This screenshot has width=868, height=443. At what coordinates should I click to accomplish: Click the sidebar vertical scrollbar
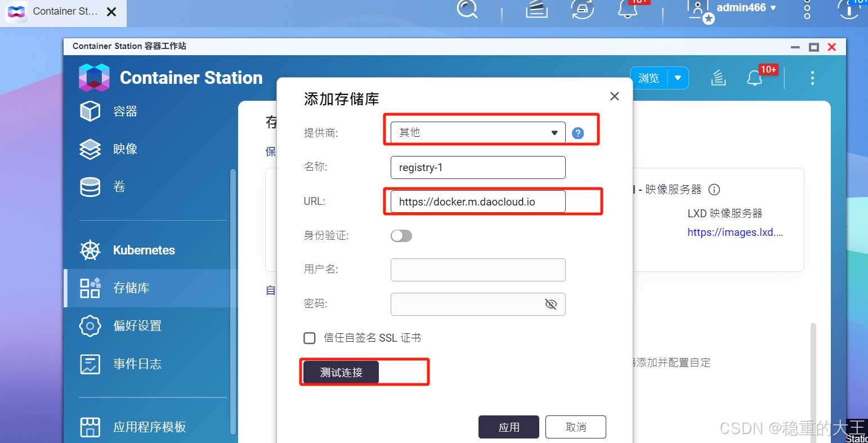point(233,302)
